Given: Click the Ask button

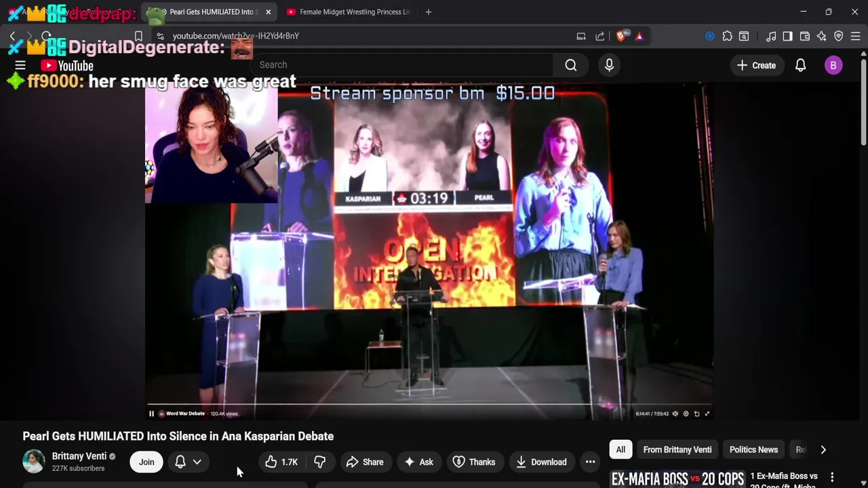Looking at the screenshot, I should [x=418, y=462].
